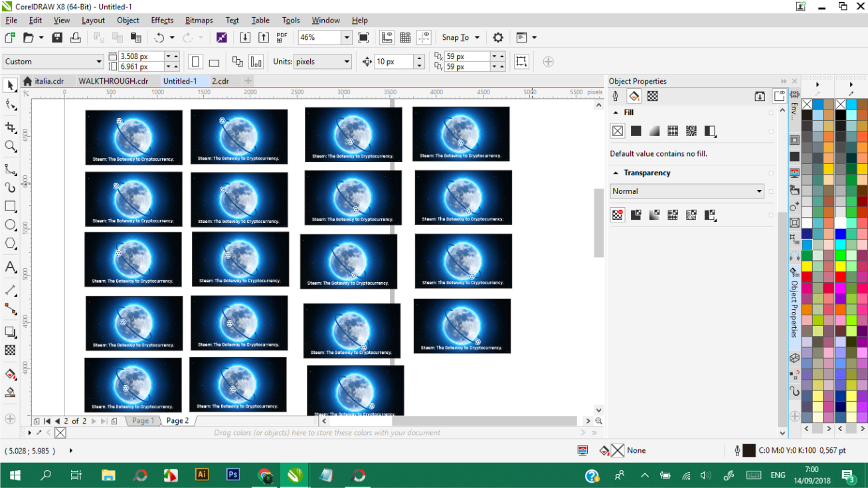
Task: Go to Page 1 tab
Action: pos(143,421)
